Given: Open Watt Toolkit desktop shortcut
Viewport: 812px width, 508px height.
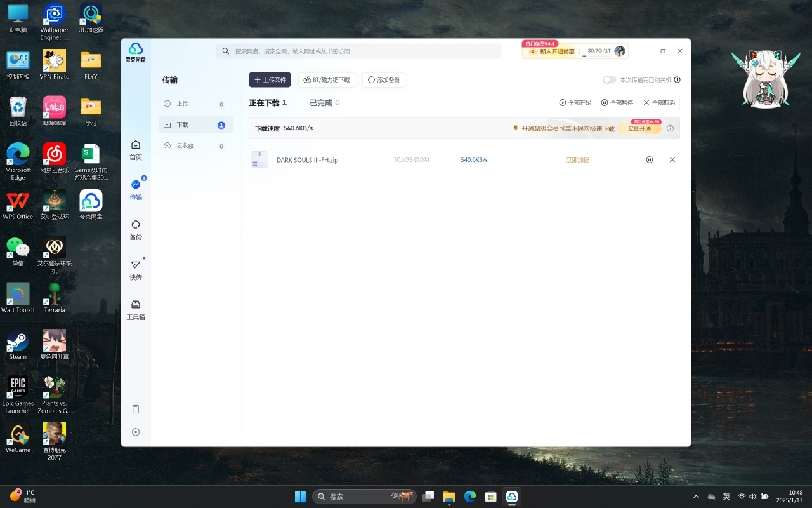Looking at the screenshot, I should pyautogui.click(x=18, y=298).
